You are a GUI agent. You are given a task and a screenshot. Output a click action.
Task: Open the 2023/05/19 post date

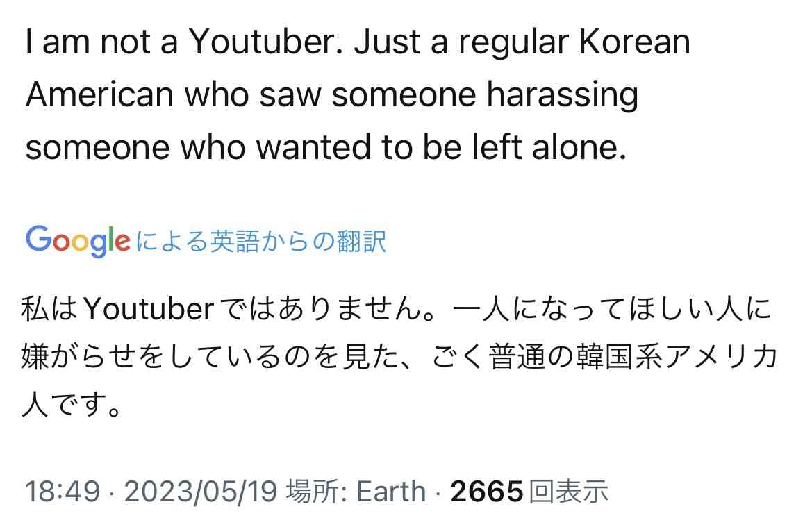coord(201,490)
